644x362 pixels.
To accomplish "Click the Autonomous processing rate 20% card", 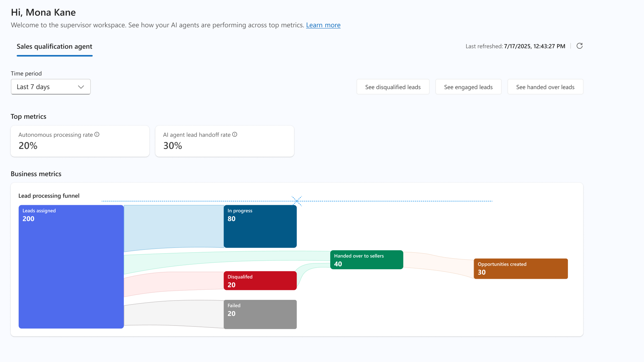I will (x=80, y=141).
